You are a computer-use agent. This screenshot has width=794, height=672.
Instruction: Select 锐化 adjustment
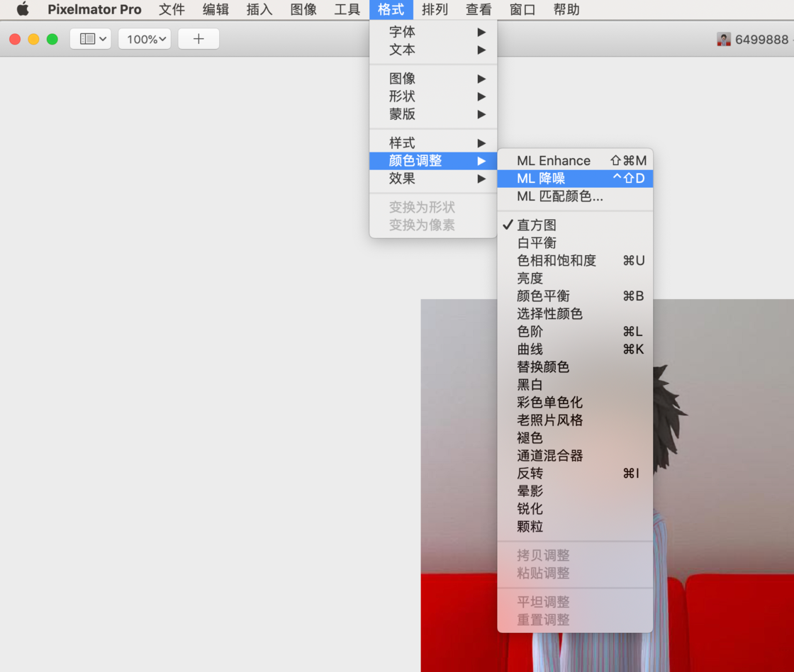pos(575,508)
